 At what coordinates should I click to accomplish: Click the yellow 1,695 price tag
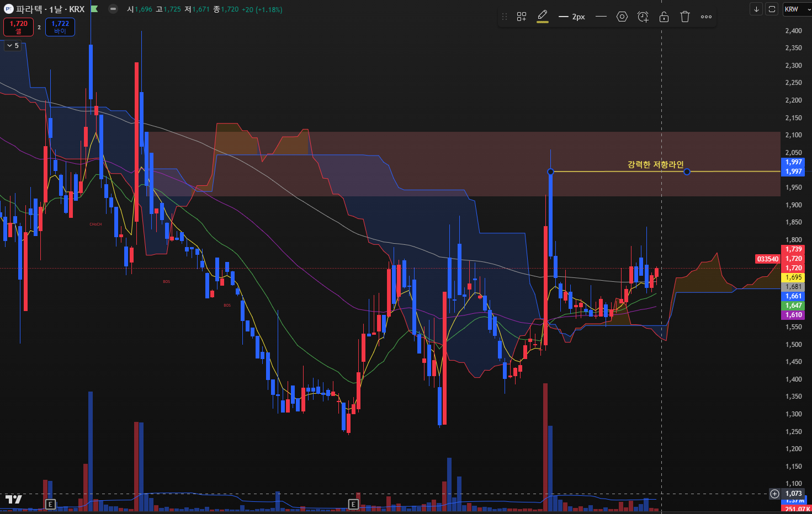click(793, 277)
